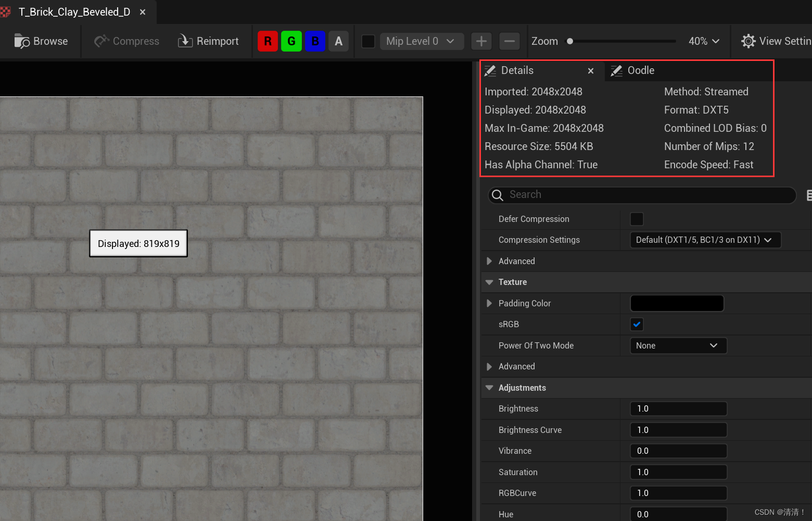Click the Browse folder-search icon
The image size is (812, 521).
pyautogui.click(x=22, y=41)
